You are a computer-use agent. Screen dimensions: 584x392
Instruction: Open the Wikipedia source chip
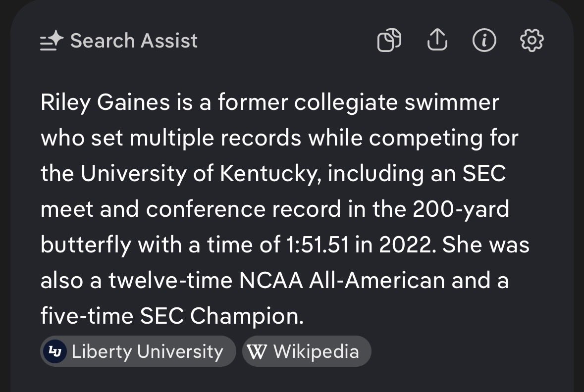[x=307, y=351]
